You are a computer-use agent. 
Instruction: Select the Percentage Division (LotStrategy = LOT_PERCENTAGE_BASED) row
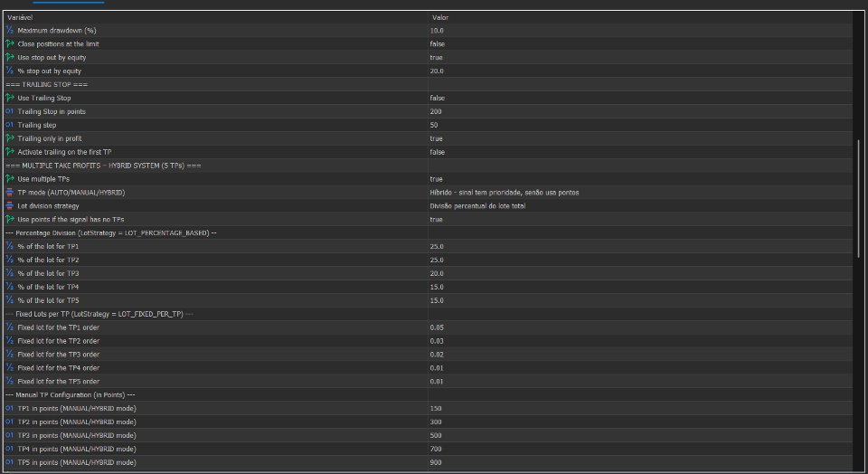(x=428, y=233)
